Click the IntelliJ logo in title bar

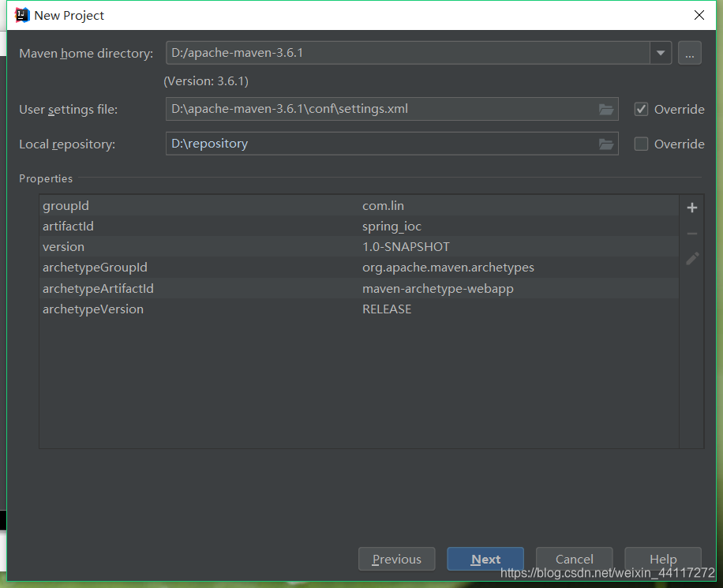pyautogui.click(x=22, y=15)
